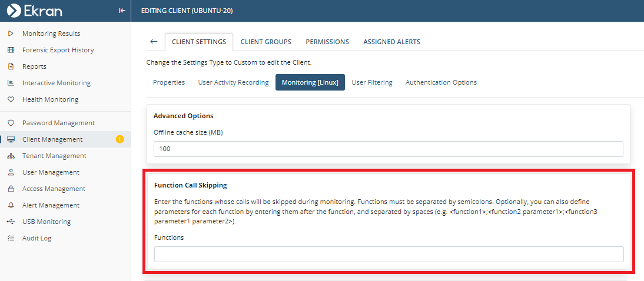Open the Assigned Alerts tab
This screenshot has height=281, width=644.
pyautogui.click(x=391, y=42)
